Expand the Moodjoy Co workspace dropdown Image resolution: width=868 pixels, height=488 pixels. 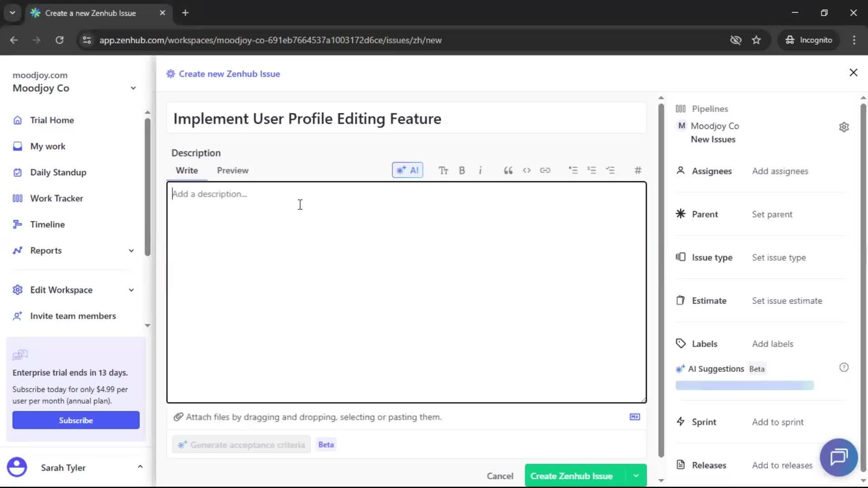point(133,88)
